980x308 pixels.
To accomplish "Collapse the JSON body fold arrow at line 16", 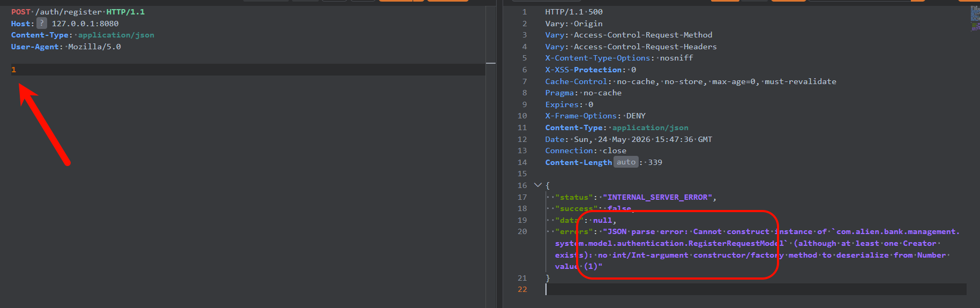I will 537,185.
